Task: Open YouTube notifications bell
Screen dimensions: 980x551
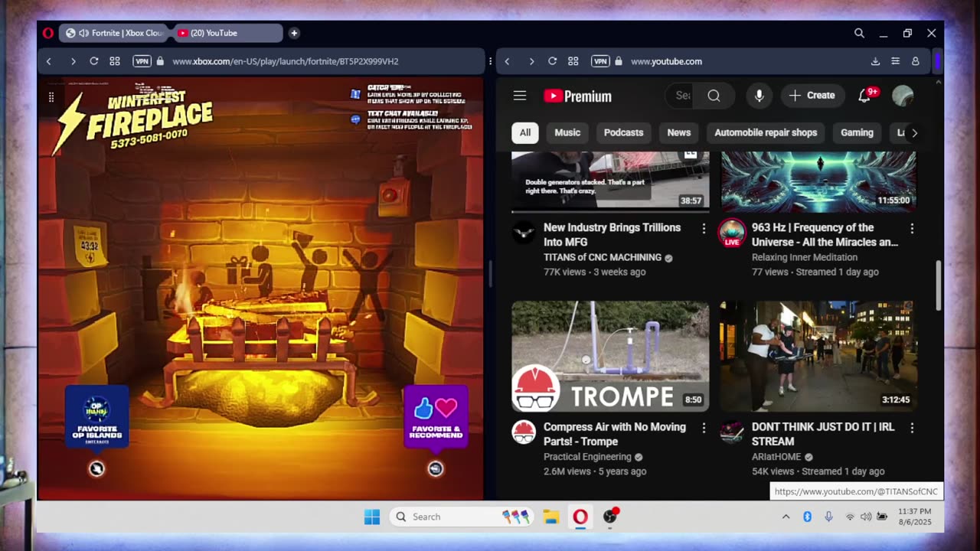Action: [864, 96]
